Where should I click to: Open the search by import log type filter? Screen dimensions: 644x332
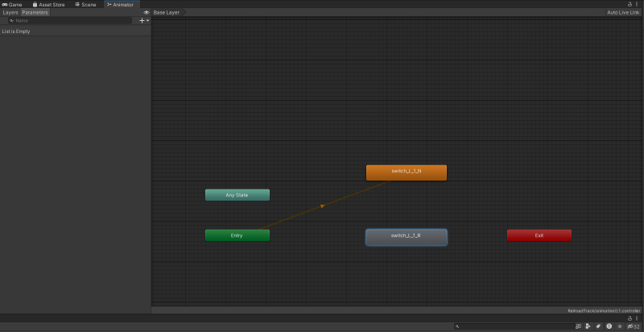click(x=609, y=326)
